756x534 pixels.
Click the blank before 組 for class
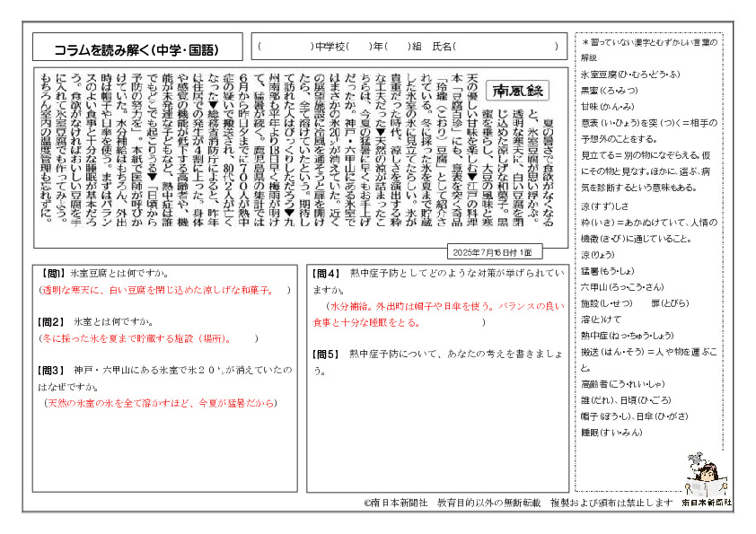pyautogui.click(x=398, y=47)
